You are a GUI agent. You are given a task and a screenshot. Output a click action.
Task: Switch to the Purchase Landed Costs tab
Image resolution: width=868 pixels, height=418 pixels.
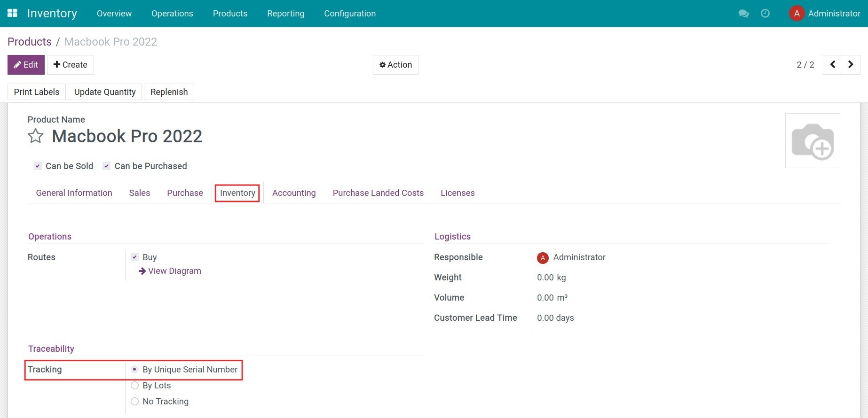[378, 193]
